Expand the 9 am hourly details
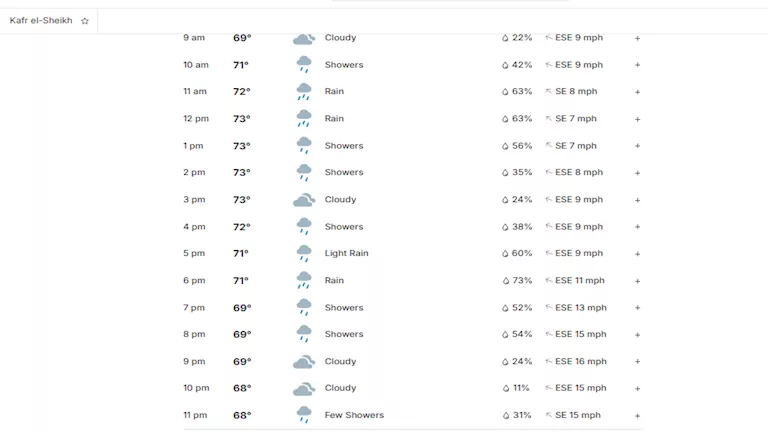This screenshot has width=768, height=432. [x=637, y=38]
